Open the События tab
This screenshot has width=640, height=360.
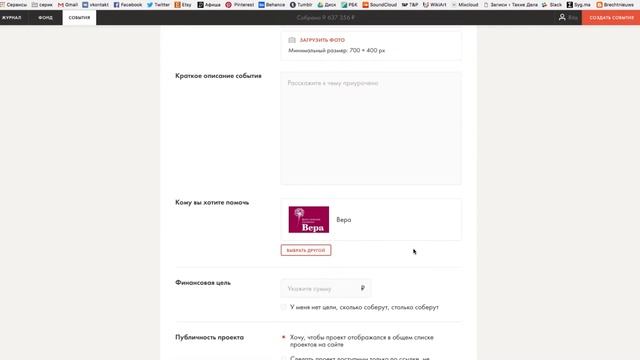[79, 18]
